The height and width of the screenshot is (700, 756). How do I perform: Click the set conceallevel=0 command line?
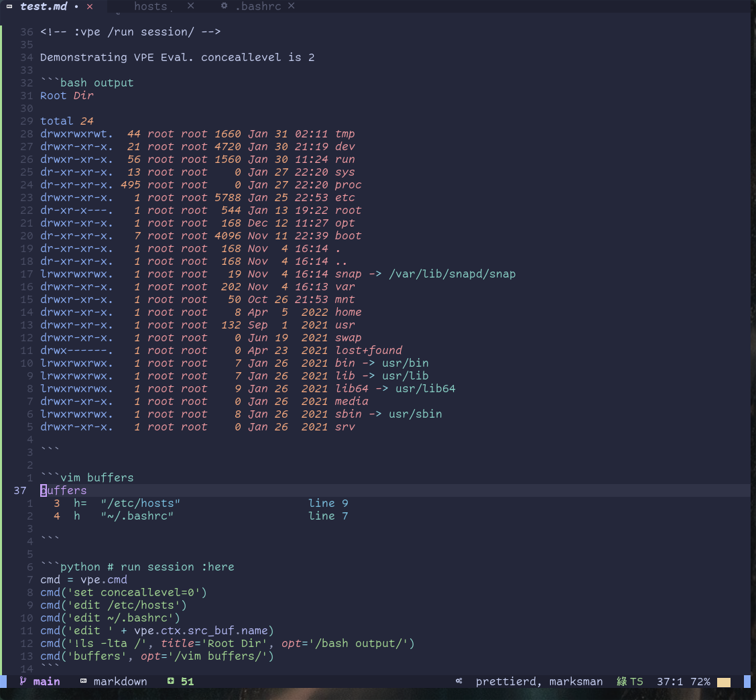(x=123, y=593)
